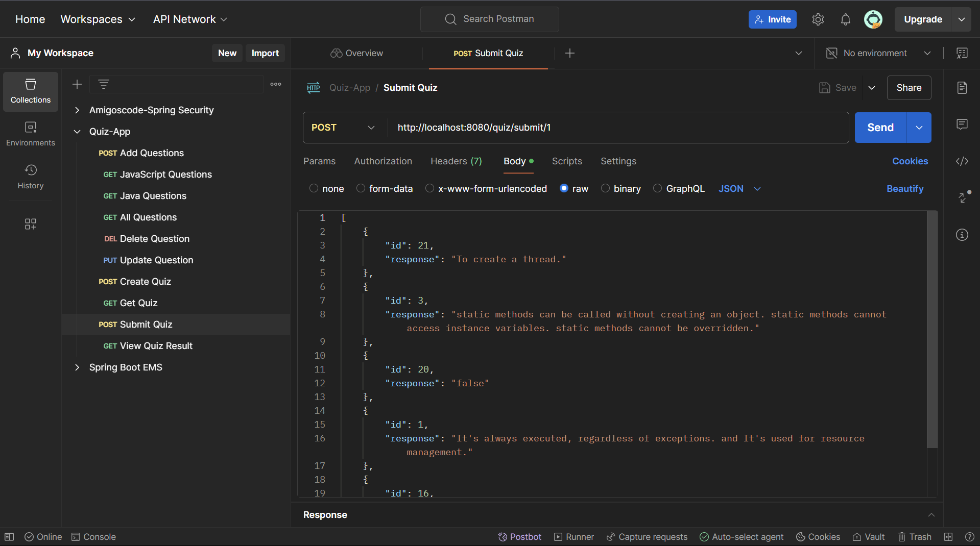Open the comments icon in right sidebar

pos(962,125)
